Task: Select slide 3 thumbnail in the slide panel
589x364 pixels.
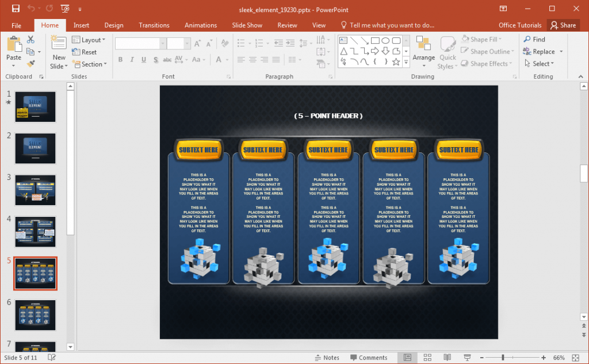Action: 35,190
